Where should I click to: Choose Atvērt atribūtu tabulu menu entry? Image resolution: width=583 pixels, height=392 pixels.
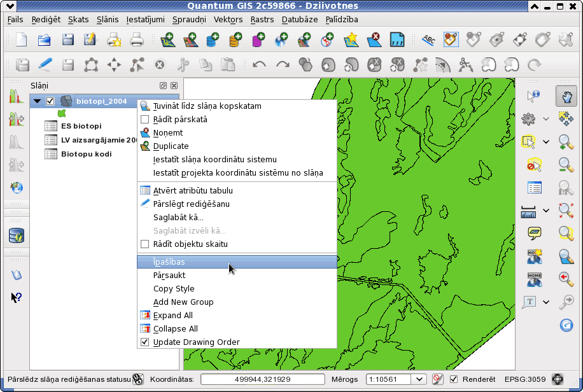point(237,190)
